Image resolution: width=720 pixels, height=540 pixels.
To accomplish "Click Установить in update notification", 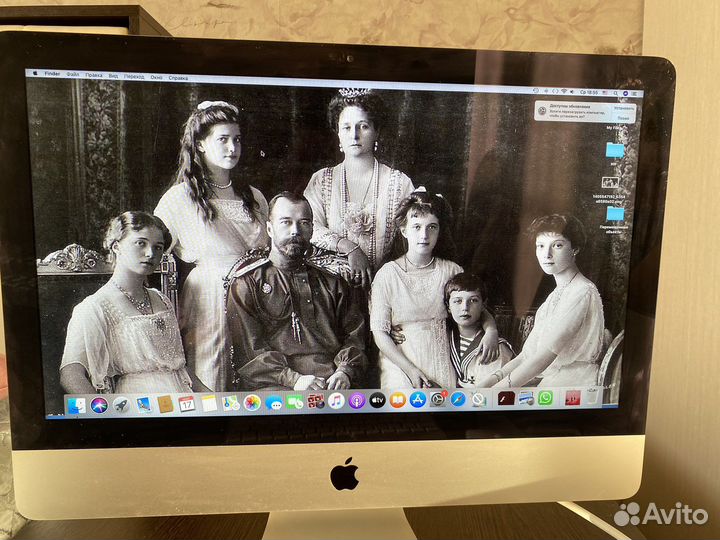I will [x=624, y=108].
